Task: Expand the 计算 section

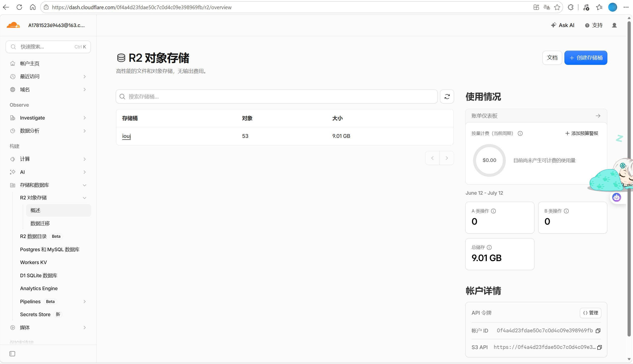Action: pyautogui.click(x=85, y=159)
